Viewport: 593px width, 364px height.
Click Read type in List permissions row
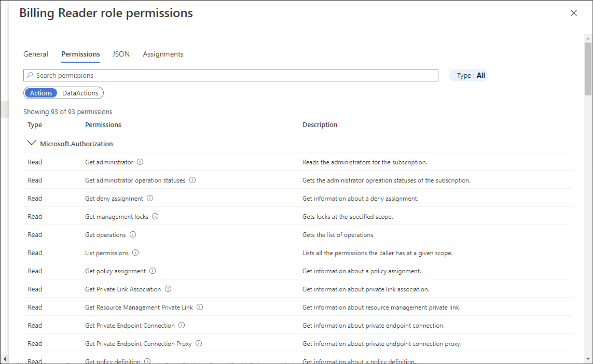pyautogui.click(x=35, y=253)
